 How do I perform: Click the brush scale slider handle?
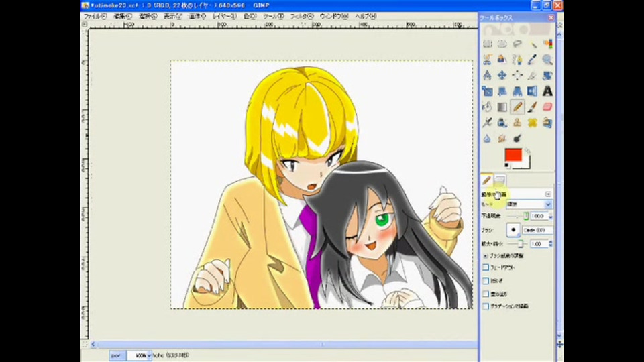click(x=521, y=244)
